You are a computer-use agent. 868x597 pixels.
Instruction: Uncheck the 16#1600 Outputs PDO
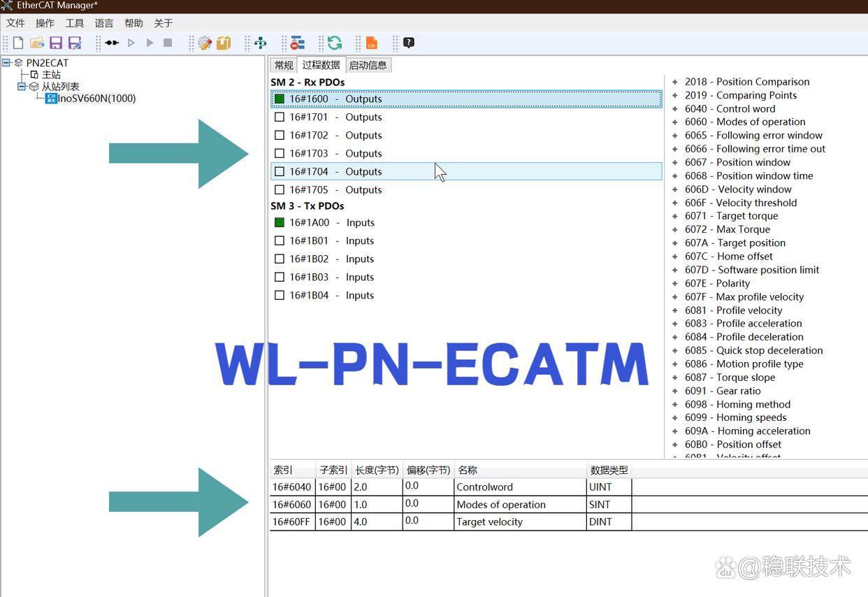point(280,99)
